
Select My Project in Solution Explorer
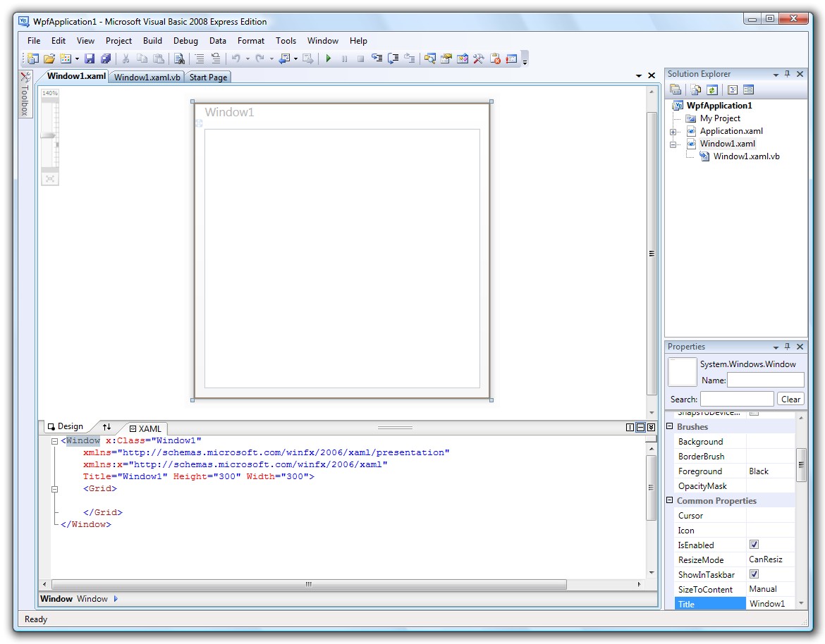coord(720,118)
